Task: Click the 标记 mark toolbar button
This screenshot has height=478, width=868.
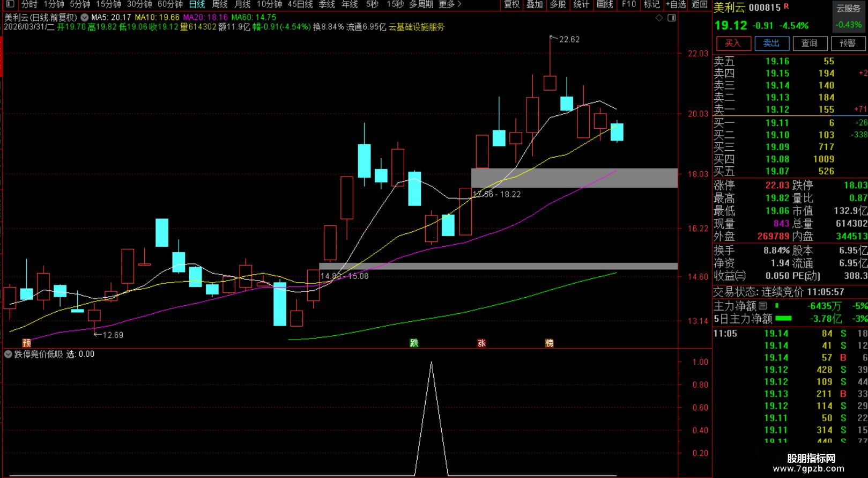Action: (x=651, y=4)
